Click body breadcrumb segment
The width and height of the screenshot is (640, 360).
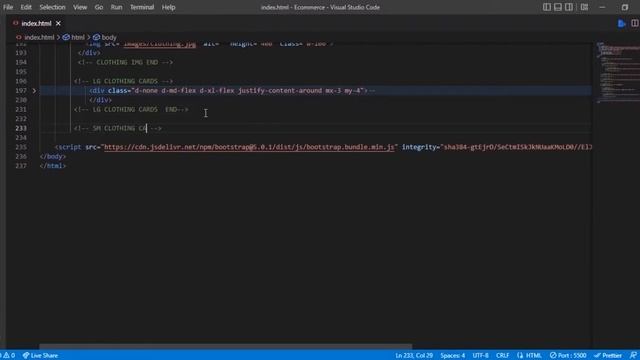[x=109, y=37]
